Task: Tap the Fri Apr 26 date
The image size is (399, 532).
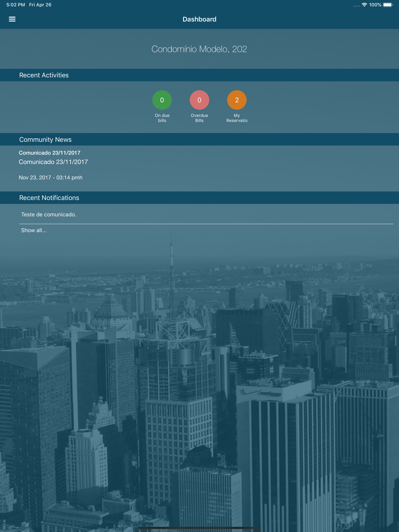Action: (x=40, y=5)
